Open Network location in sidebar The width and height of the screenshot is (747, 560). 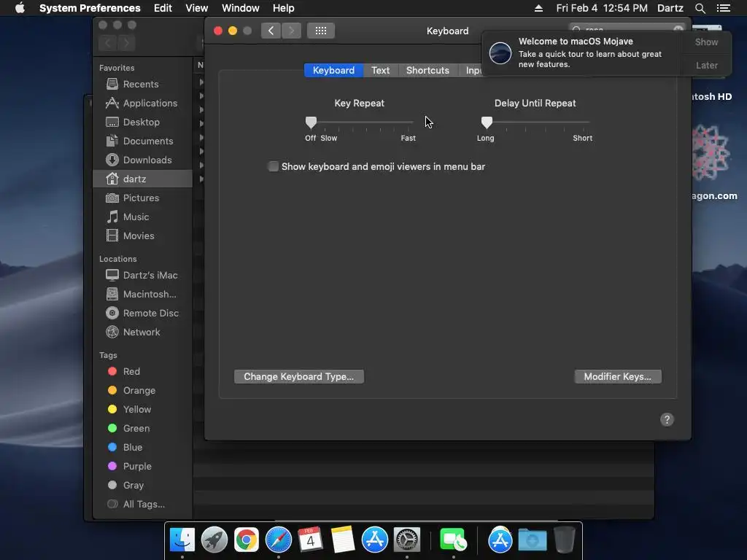[x=141, y=332]
